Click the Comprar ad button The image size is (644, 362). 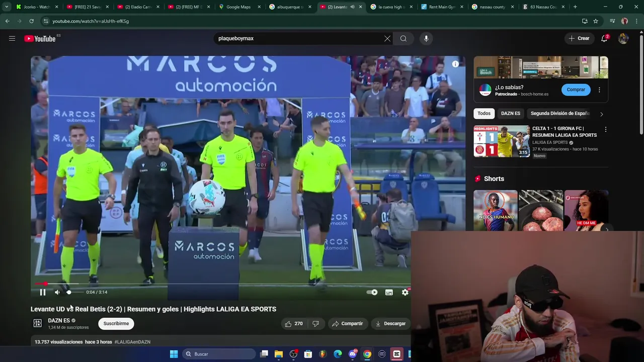(x=576, y=89)
